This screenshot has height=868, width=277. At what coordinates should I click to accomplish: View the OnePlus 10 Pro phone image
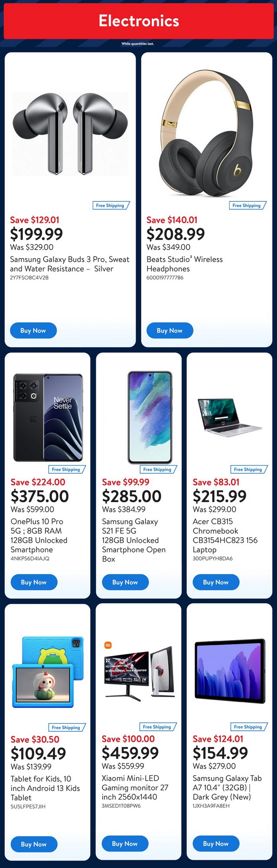(x=48, y=417)
